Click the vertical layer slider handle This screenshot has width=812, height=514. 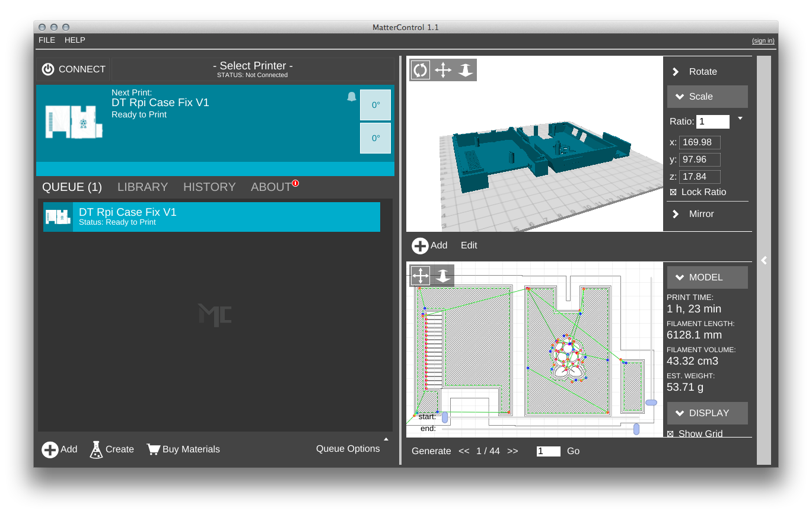point(651,403)
